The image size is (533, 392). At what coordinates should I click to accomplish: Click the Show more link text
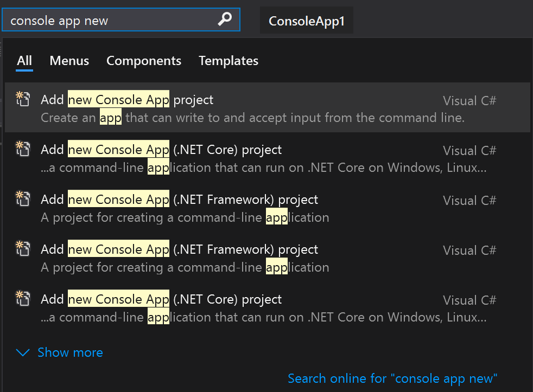[70, 352]
